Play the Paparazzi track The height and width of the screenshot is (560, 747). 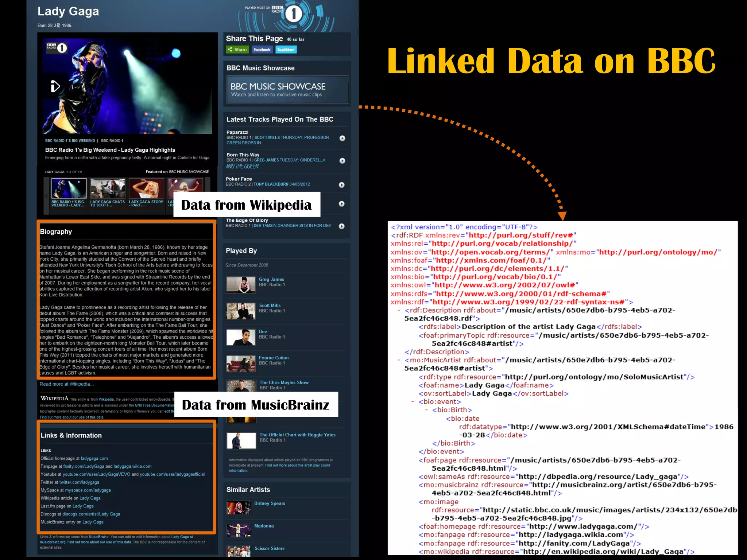pyautogui.click(x=342, y=138)
